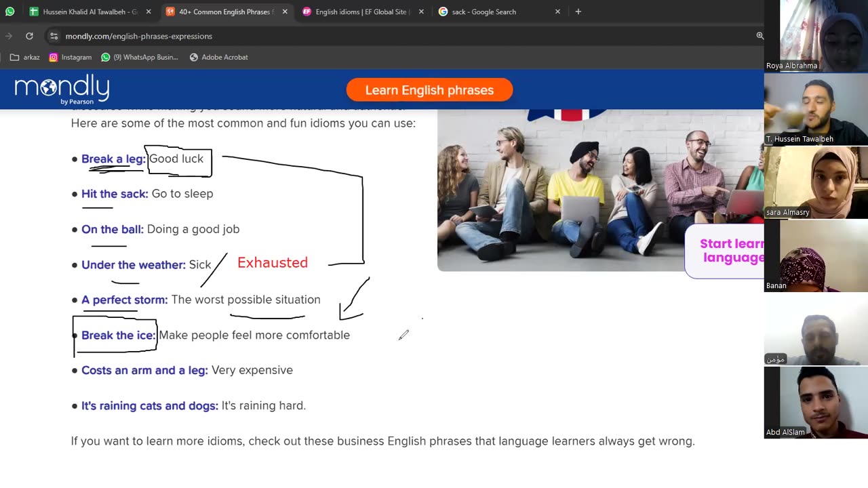Click the Learn English phrases button
Viewport: 868px width, 488px height.
click(x=429, y=90)
